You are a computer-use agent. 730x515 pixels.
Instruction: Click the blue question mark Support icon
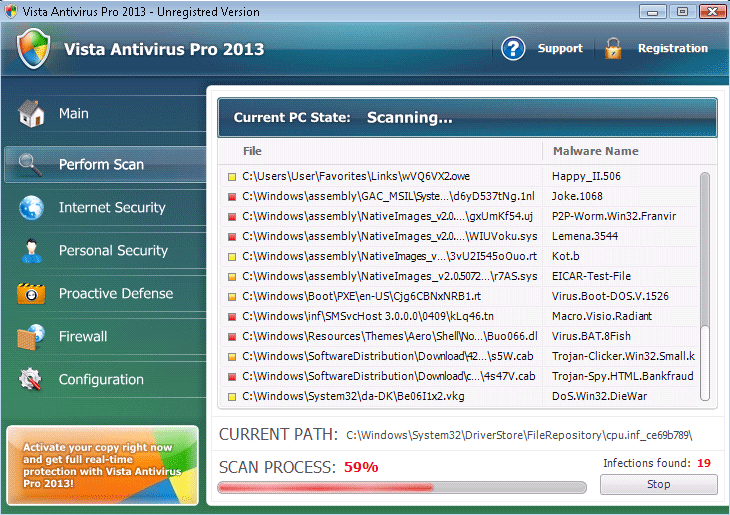pyautogui.click(x=513, y=48)
